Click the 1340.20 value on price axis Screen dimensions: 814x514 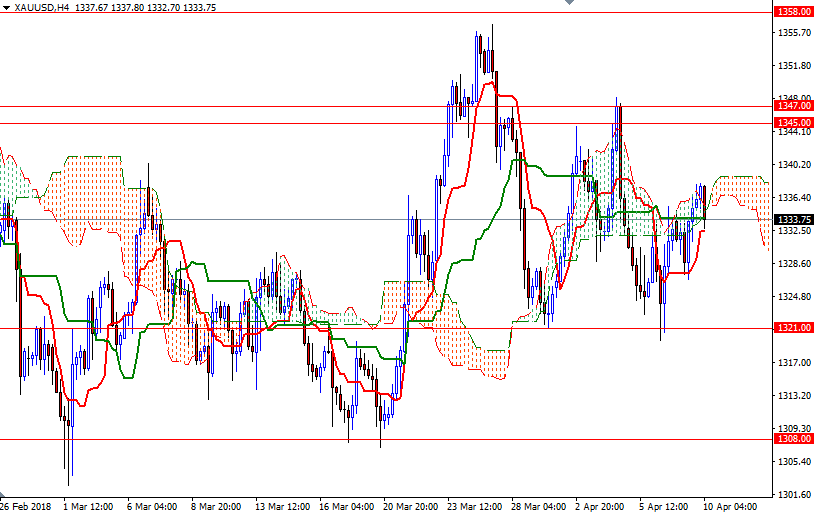[793, 164]
